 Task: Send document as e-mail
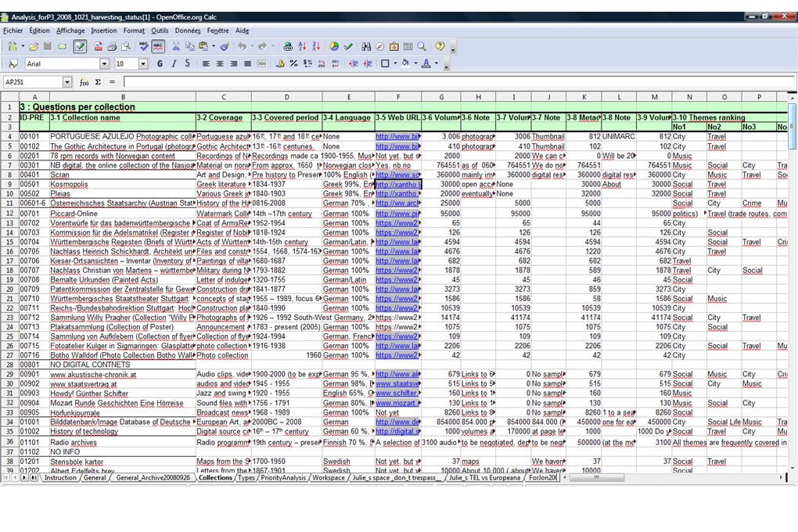click(x=62, y=47)
